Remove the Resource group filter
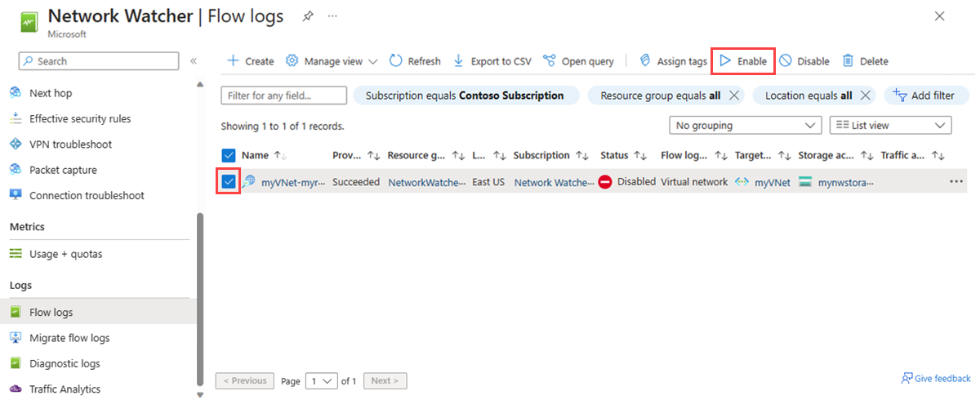Viewport: 980px width, 400px height. tap(733, 96)
